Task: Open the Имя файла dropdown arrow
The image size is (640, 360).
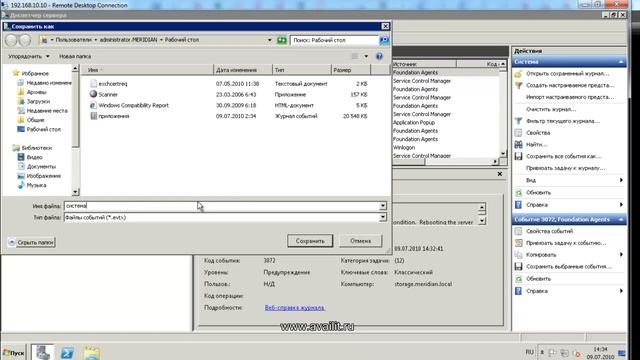Action: tap(383, 206)
